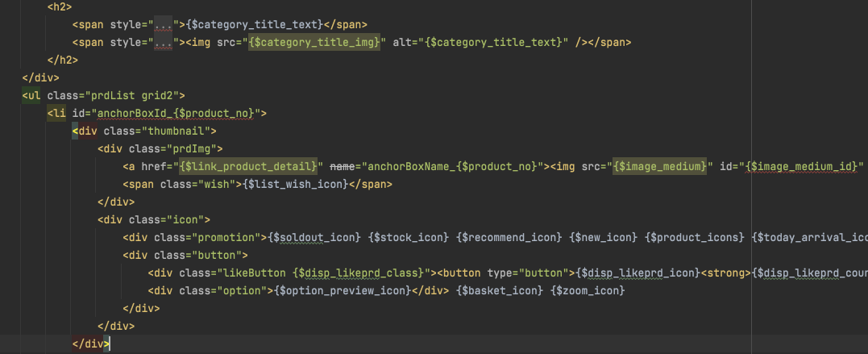868x354 pixels.
Task: Click the </div> on the caret line
Action: tap(91, 344)
